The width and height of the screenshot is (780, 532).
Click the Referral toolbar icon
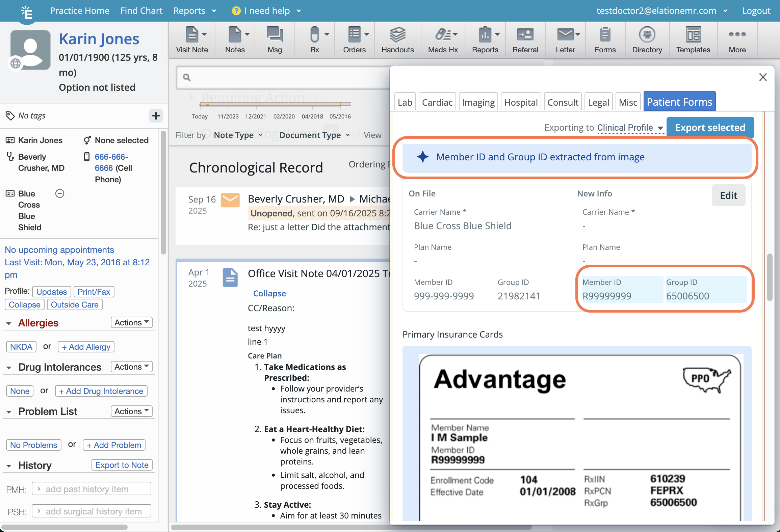coord(525,35)
